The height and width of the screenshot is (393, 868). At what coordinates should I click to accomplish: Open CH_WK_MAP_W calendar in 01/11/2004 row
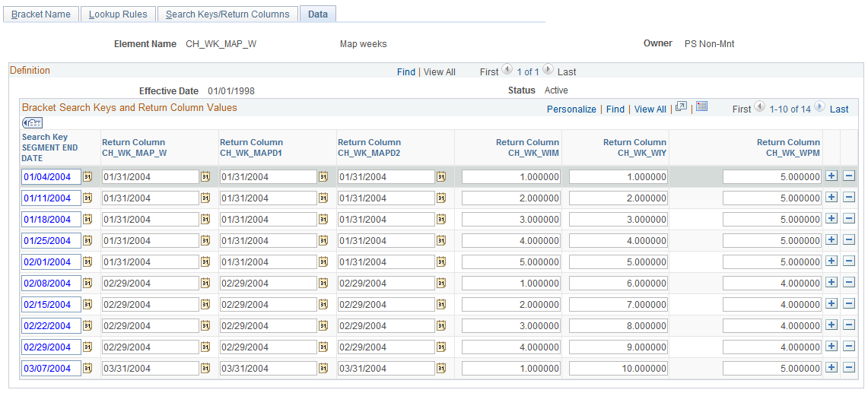pos(205,198)
